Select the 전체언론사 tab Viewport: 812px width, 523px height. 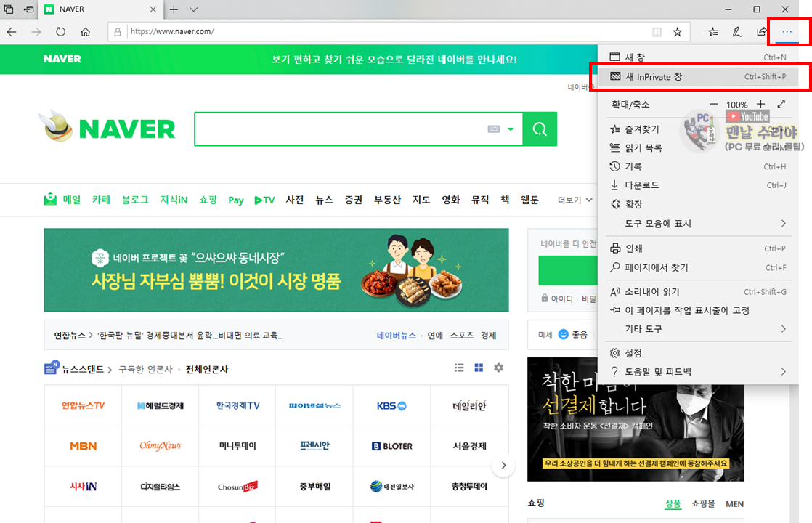coord(206,369)
